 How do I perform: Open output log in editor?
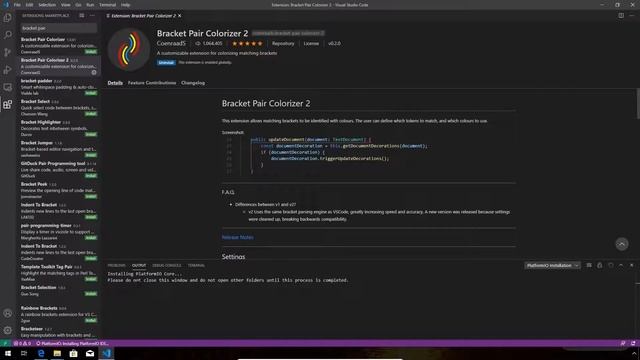pyautogui.click(x=611, y=265)
